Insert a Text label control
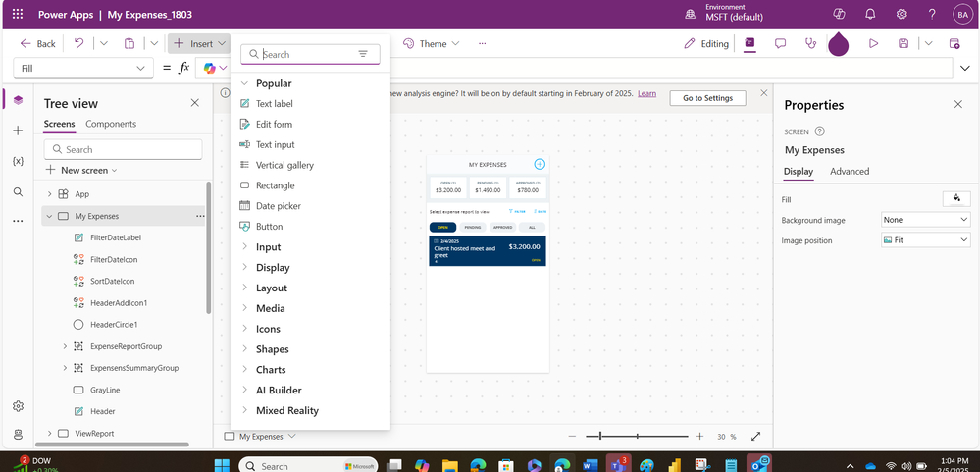This screenshot has height=472, width=980. 274,104
